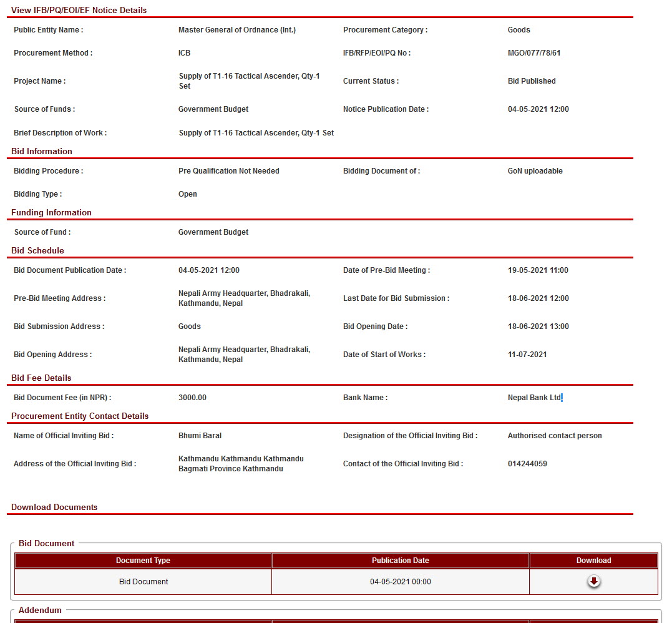Click the Document Type column header
672x623 pixels.
[143, 561]
